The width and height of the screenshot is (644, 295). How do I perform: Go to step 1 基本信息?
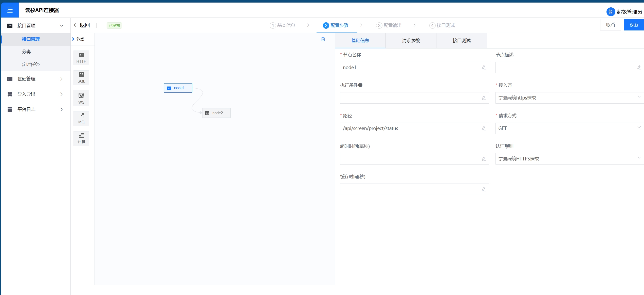(283, 25)
